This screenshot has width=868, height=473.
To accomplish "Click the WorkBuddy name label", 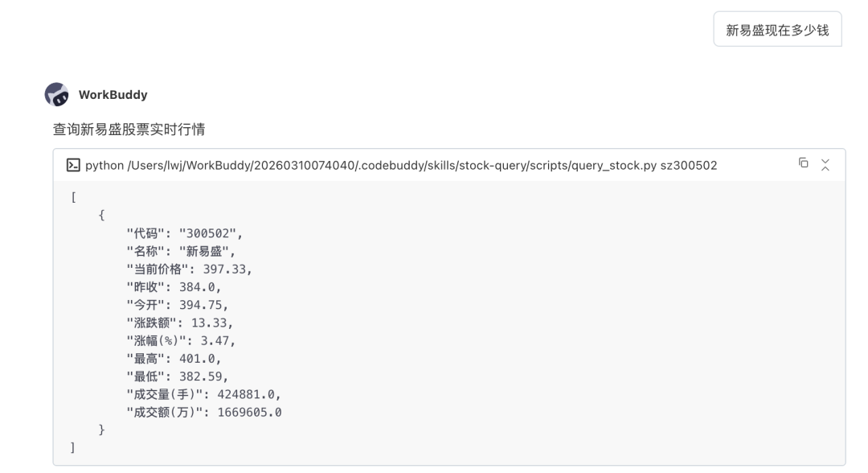I will pos(113,95).
